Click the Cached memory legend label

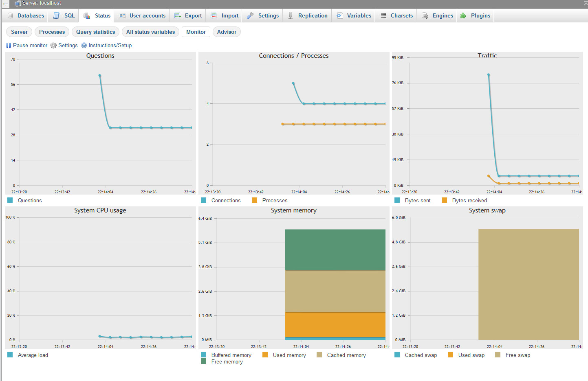pos(346,355)
